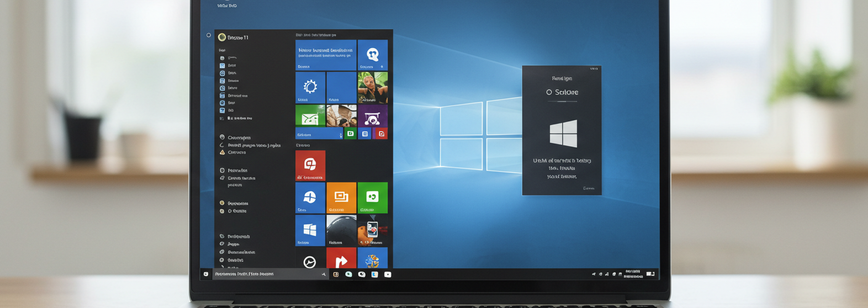Open the orange tile in the Start menu
Screen dimensions: 868x308
coord(342,198)
